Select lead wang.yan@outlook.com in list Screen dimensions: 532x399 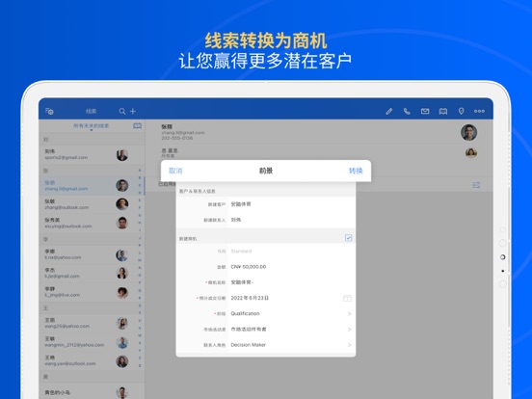coord(92,360)
